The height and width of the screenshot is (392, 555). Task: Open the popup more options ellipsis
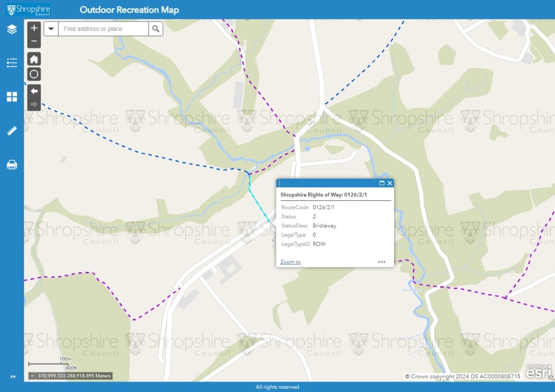(x=382, y=262)
